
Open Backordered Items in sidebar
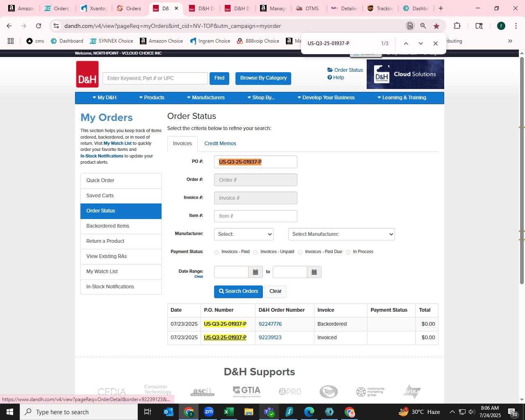[x=121, y=226]
